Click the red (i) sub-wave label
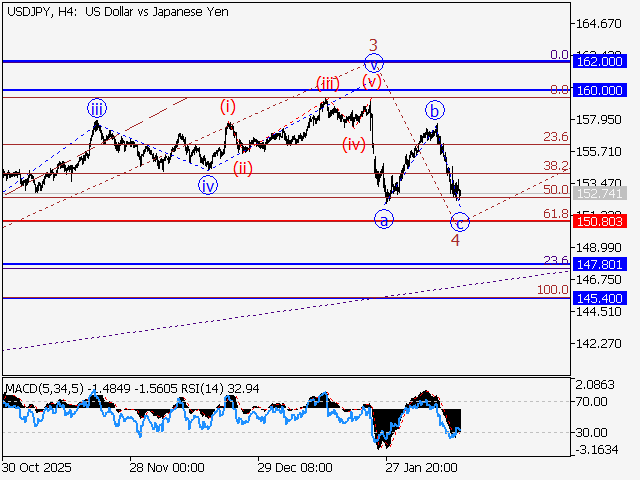The width and height of the screenshot is (640, 480). click(228, 106)
